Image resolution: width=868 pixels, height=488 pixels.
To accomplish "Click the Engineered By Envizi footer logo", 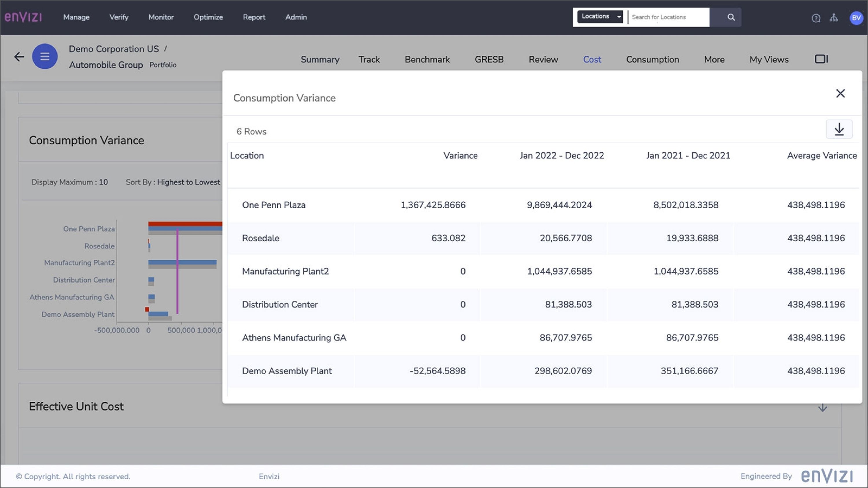I will (827, 476).
